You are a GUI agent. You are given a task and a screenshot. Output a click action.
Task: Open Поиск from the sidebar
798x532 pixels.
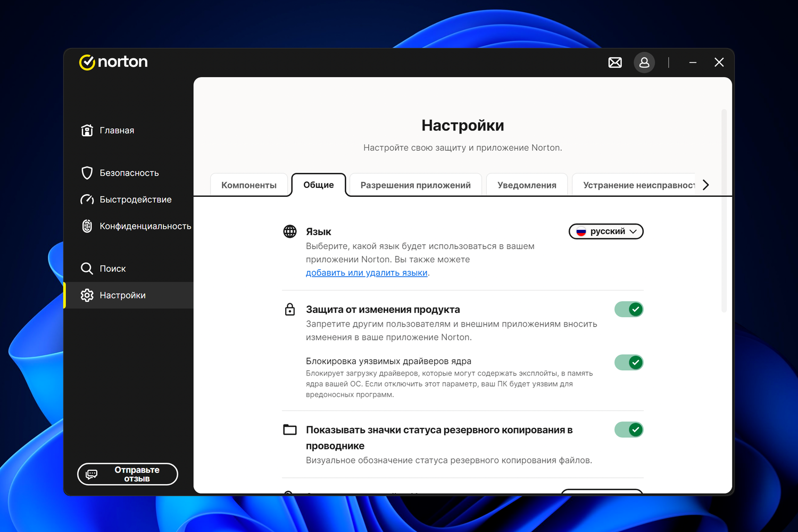[129, 269]
